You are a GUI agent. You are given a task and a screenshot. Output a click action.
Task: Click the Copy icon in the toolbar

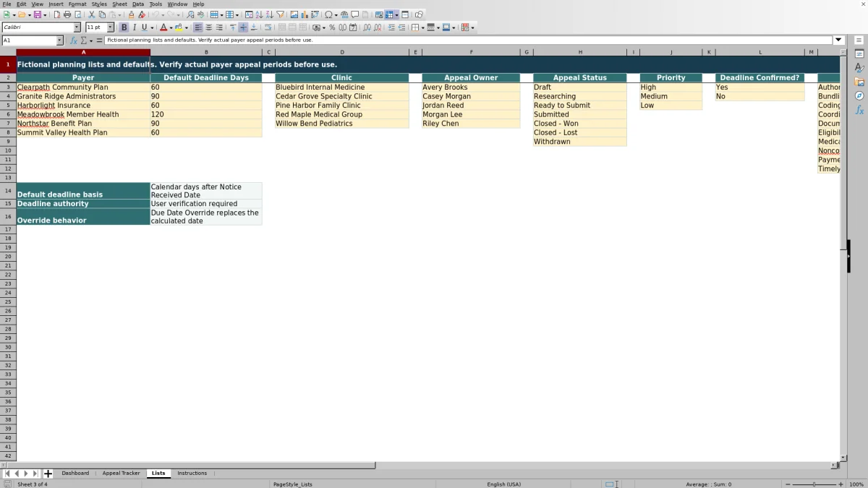[102, 14]
